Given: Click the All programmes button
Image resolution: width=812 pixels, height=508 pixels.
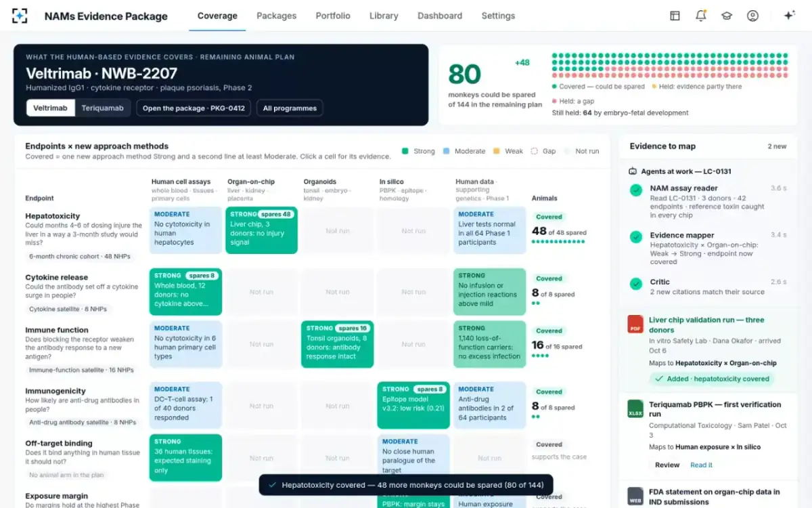Looking at the screenshot, I should 290,108.
